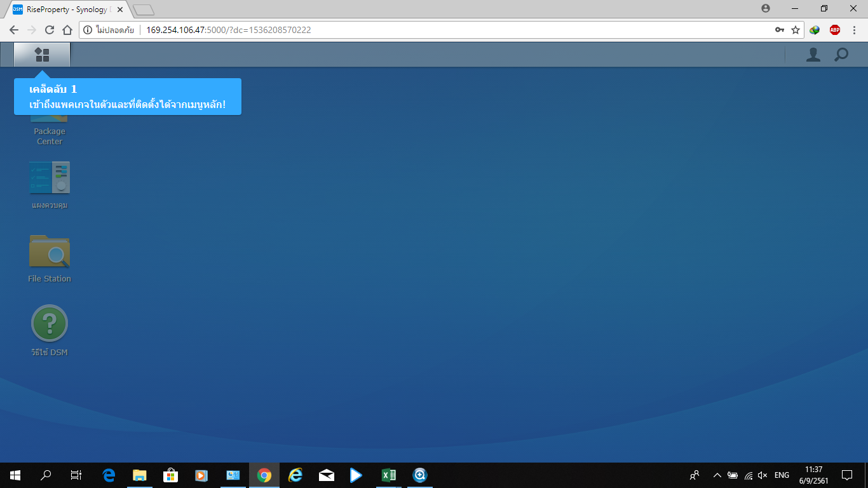This screenshot has width=868, height=488.
Task: Reload the current page
Action: (x=50, y=30)
